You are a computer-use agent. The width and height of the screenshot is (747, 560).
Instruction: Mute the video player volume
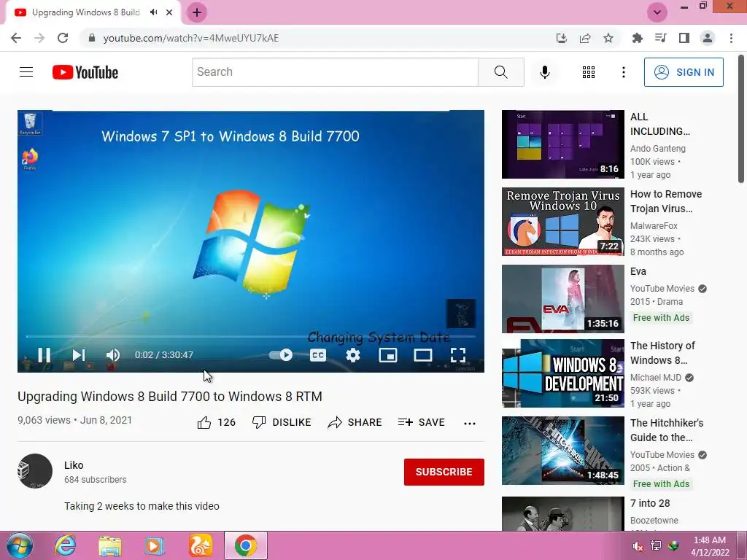[113, 355]
